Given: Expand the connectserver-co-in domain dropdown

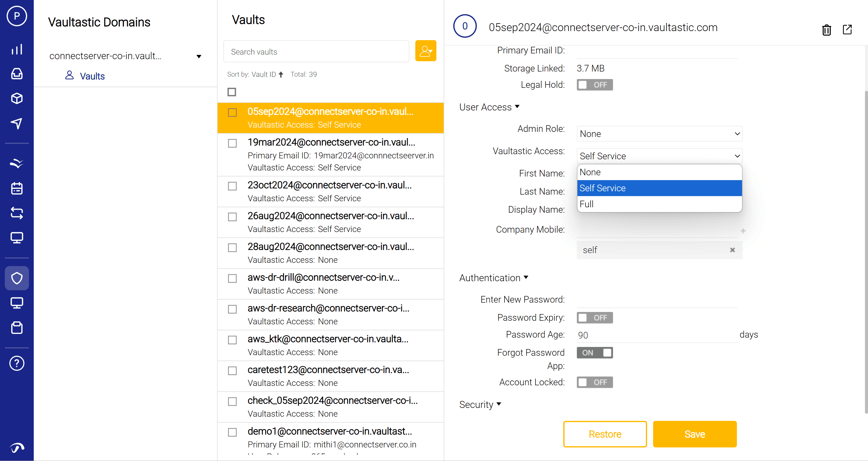Looking at the screenshot, I should 199,56.
